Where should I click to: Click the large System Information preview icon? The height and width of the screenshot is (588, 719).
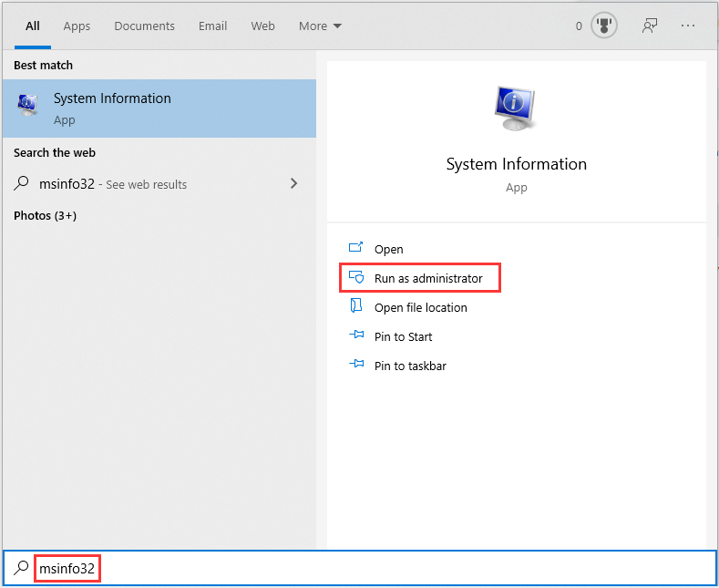coord(516,111)
